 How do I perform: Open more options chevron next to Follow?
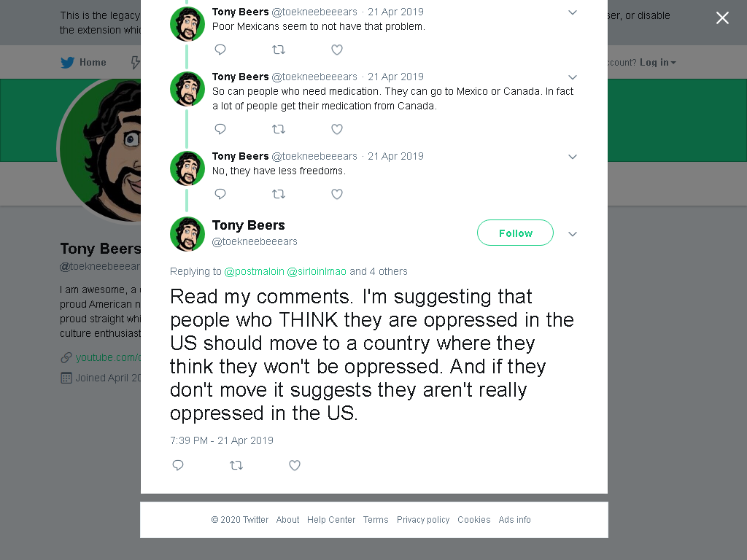[573, 234]
